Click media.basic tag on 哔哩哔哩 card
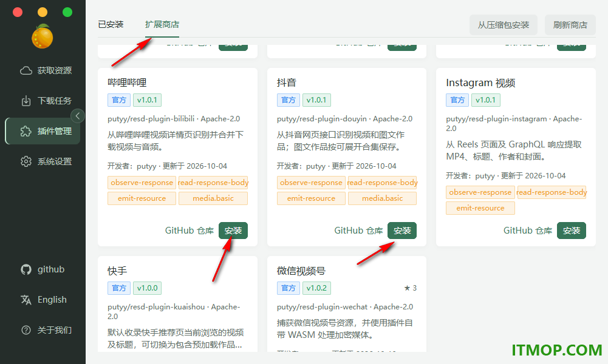This screenshot has width=608, height=364. point(213,198)
